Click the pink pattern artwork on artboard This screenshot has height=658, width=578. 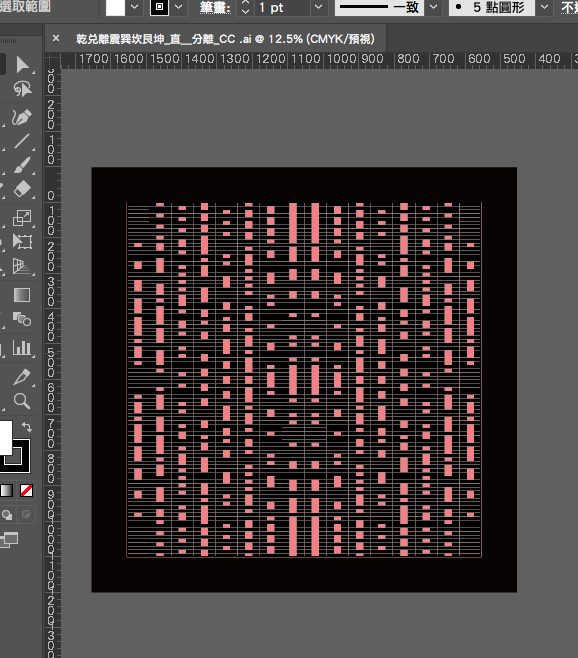point(304,380)
